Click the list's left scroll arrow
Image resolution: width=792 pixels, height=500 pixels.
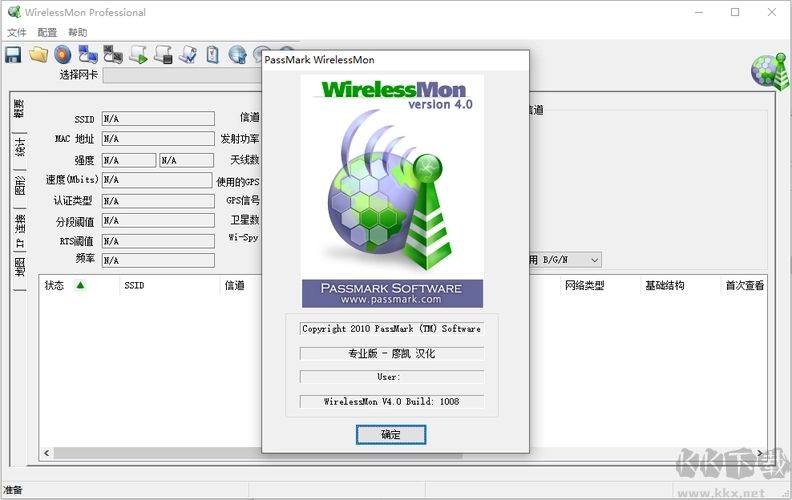[x=46, y=453]
